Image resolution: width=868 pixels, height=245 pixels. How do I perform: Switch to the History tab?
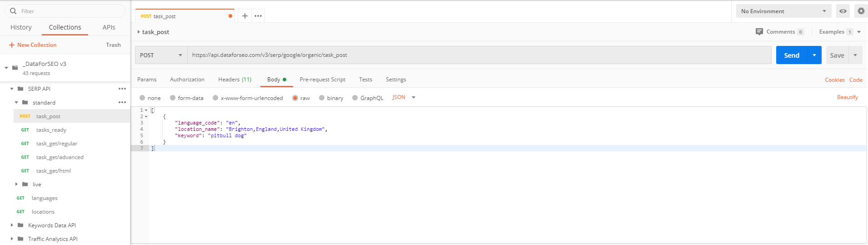tap(21, 27)
